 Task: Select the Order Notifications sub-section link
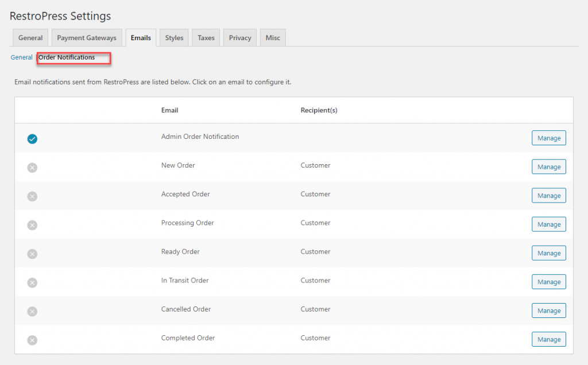(x=67, y=57)
